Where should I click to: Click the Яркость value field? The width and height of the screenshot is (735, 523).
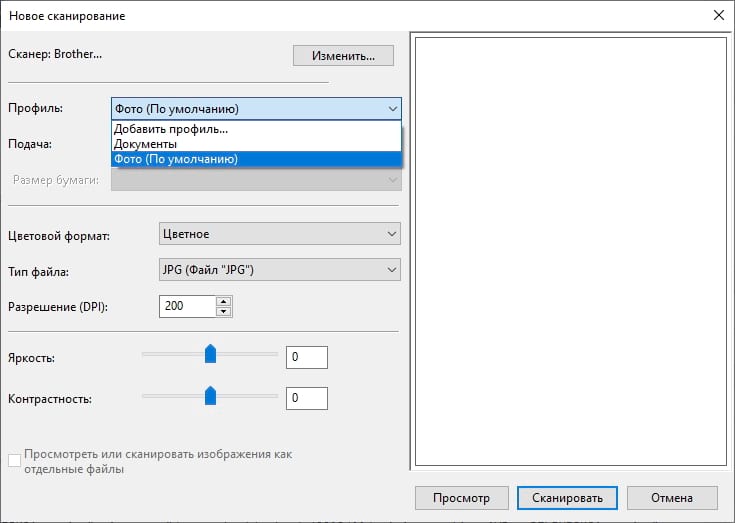point(306,357)
